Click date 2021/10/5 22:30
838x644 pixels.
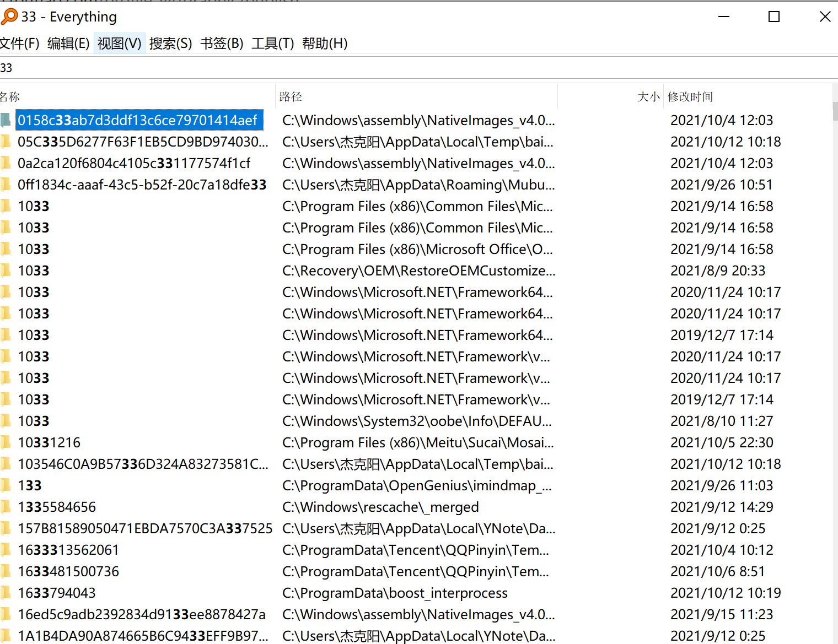(x=722, y=442)
